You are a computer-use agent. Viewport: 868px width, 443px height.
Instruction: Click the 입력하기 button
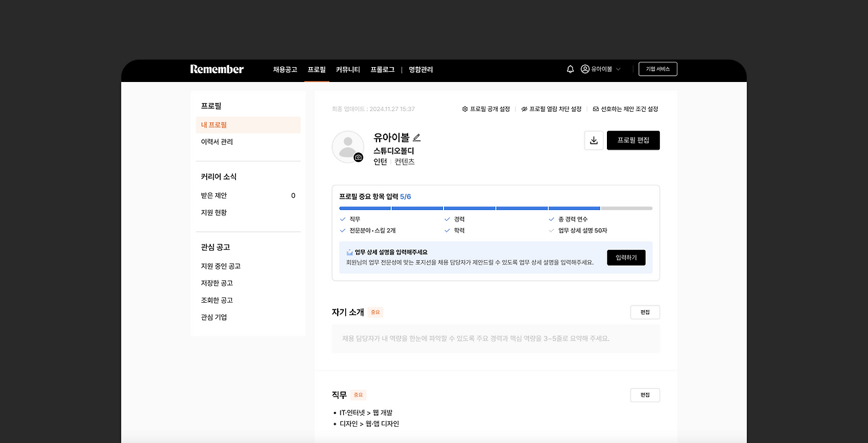pyautogui.click(x=626, y=257)
